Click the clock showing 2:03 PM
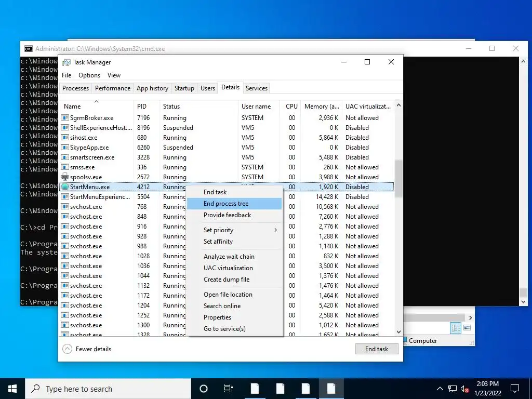The image size is (532, 399). [487, 384]
